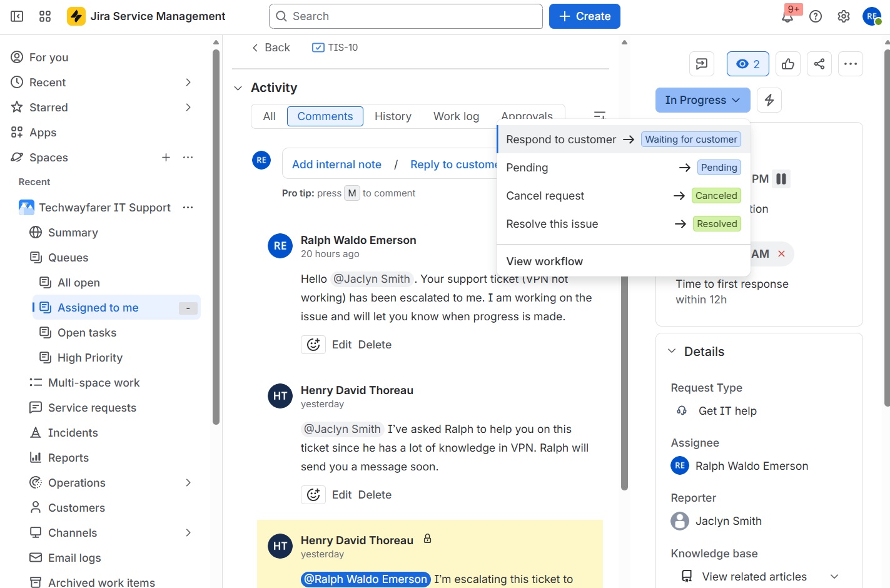Expand the Recent section chevron
The image size is (890, 588).
pos(188,83)
